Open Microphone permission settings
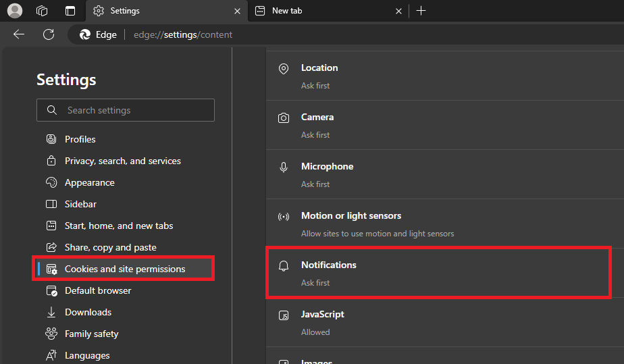Viewport: 624px width, 364px height. pos(445,174)
